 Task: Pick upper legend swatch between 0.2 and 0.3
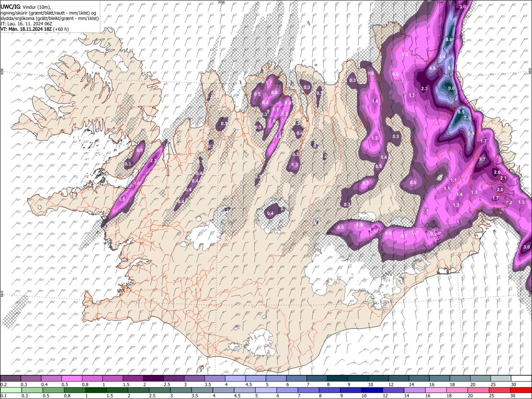(x=11, y=378)
